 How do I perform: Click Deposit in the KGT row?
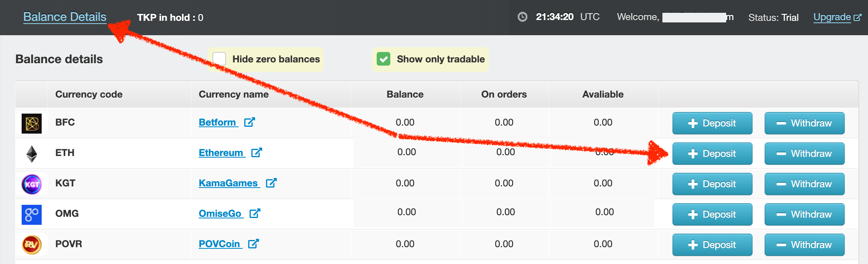[x=712, y=184]
